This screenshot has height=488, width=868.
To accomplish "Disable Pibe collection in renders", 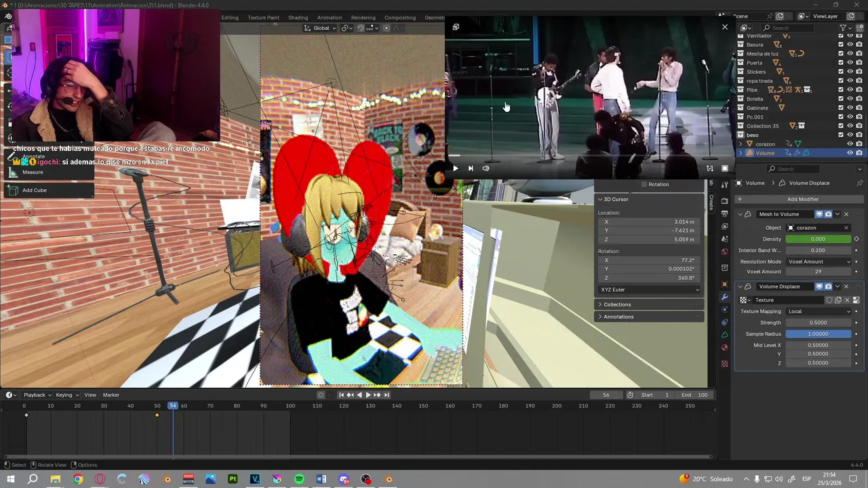I will 859,90.
